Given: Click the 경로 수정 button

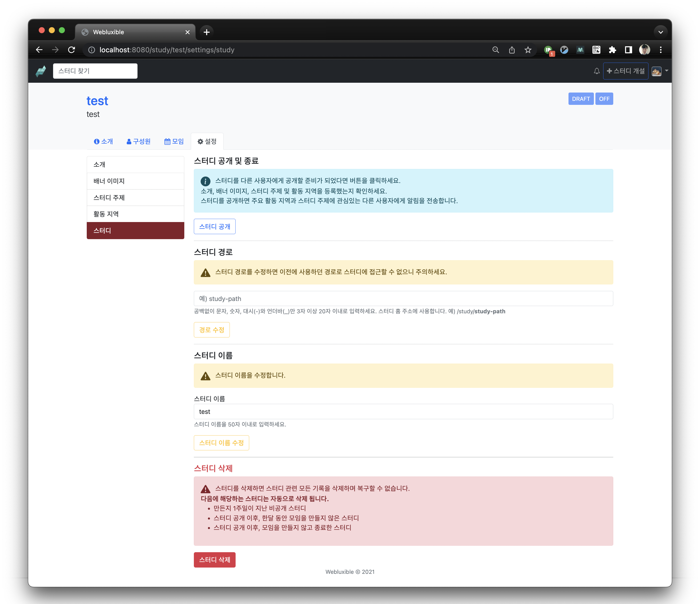Looking at the screenshot, I should 211,330.
